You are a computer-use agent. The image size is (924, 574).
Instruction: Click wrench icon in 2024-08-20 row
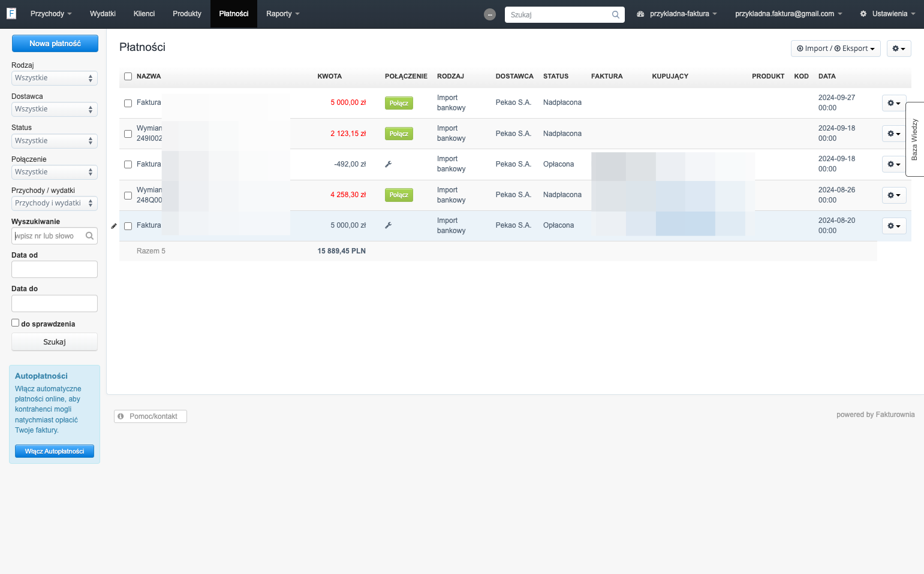389,225
